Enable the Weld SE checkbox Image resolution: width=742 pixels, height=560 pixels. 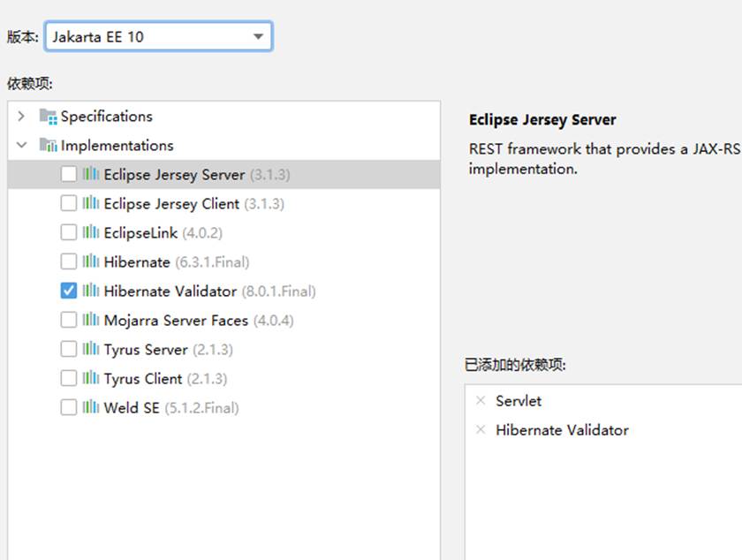[69, 407]
